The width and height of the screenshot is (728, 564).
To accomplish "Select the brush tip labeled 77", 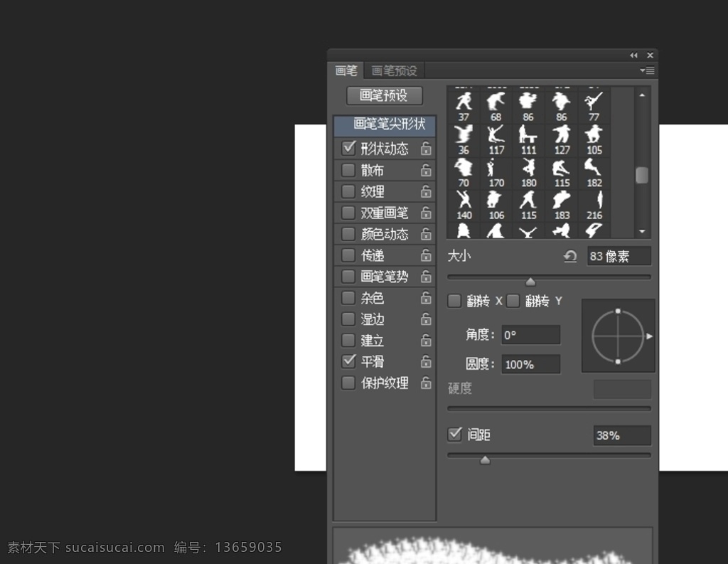I will 594,107.
